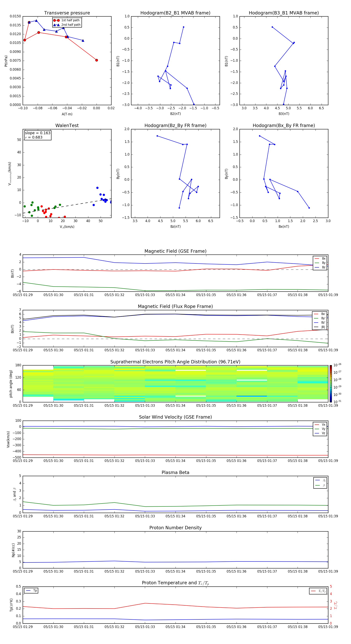Click 'Hodogram(Bx_By FR frame)' title

coord(284,125)
